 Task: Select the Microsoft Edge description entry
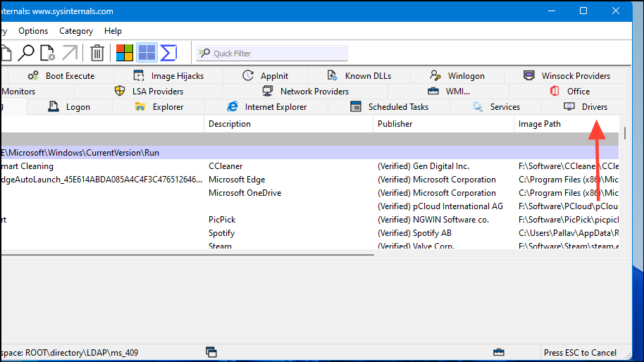(237, 180)
